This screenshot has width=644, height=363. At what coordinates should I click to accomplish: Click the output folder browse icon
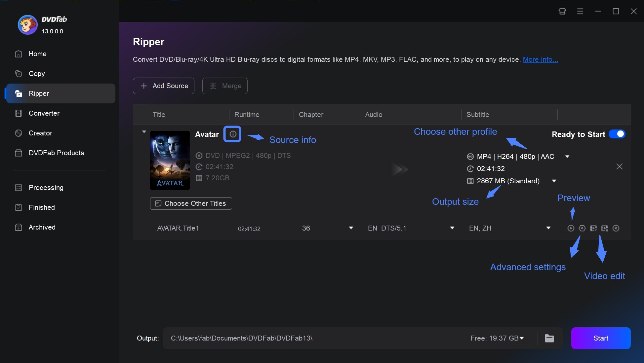[x=549, y=338]
